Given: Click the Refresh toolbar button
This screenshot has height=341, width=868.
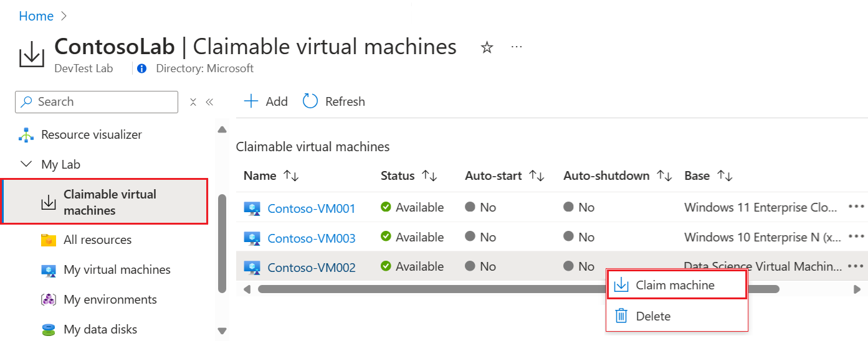Looking at the screenshot, I should pyautogui.click(x=334, y=101).
